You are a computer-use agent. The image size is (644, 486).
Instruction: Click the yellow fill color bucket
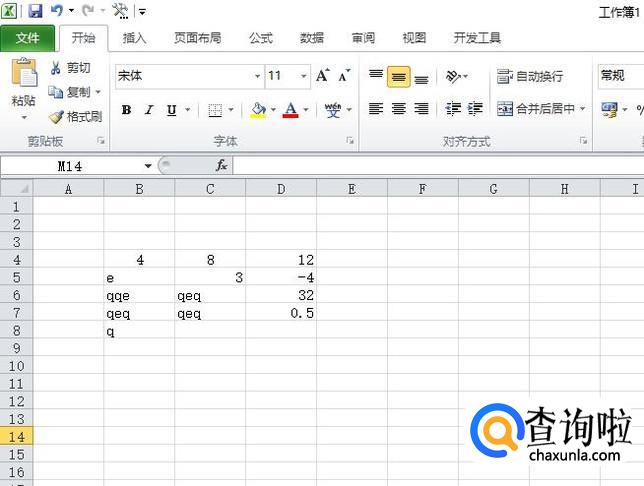tap(258, 110)
